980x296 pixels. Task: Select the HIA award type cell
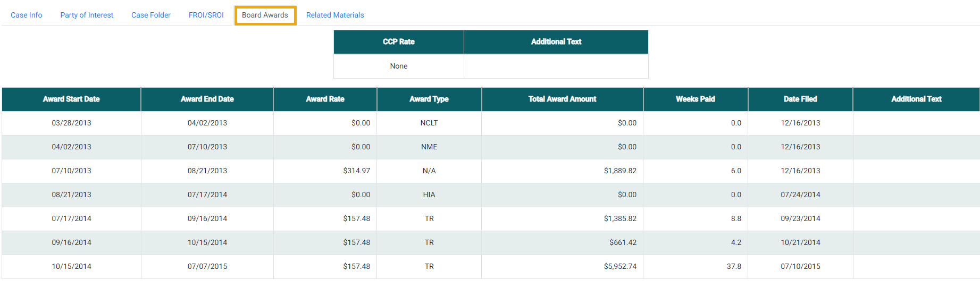click(429, 194)
